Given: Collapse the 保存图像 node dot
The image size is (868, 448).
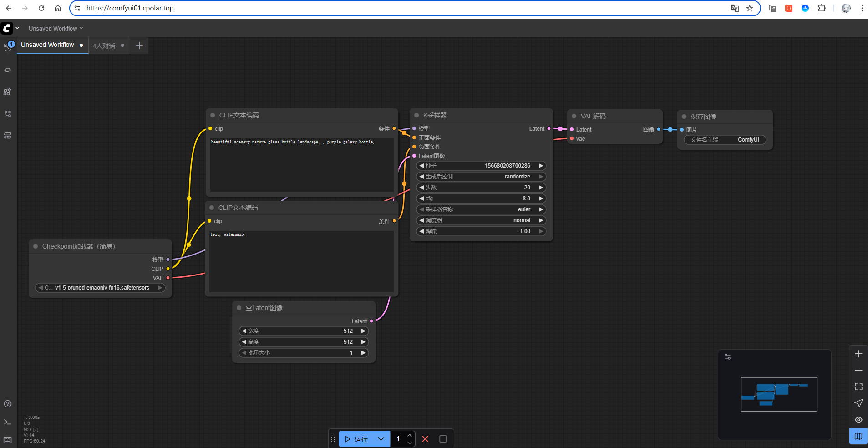Looking at the screenshot, I should 684,117.
